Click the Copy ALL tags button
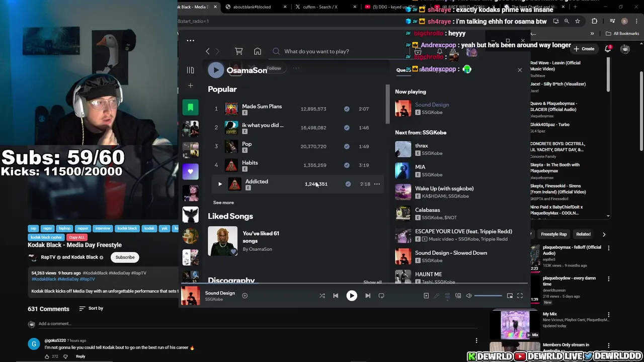The width and height of the screenshot is (644, 362). tap(76, 237)
